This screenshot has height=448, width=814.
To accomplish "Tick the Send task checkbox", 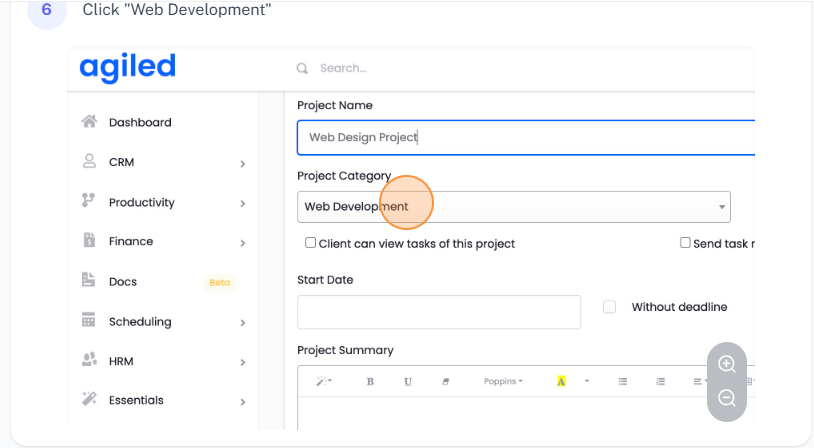I will [x=685, y=243].
